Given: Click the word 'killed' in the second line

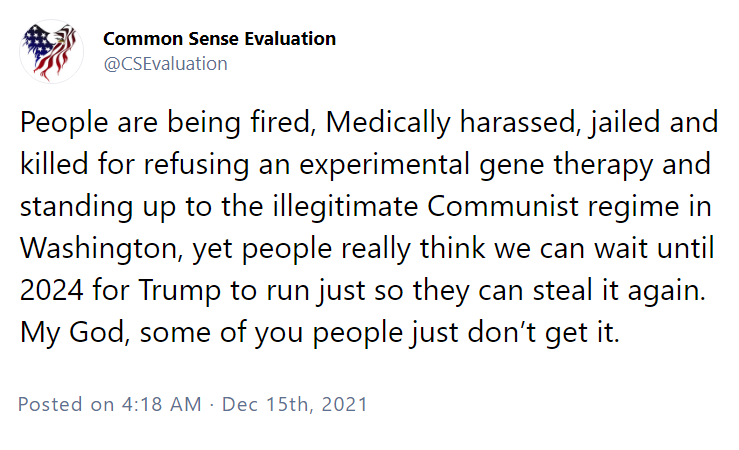Looking at the screenshot, I should pos(54,164).
